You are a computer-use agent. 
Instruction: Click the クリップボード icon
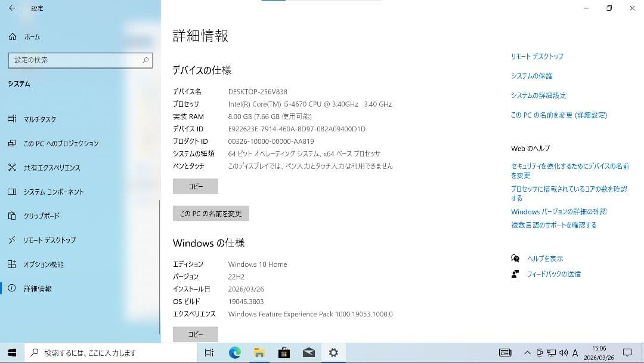[x=12, y=216]
